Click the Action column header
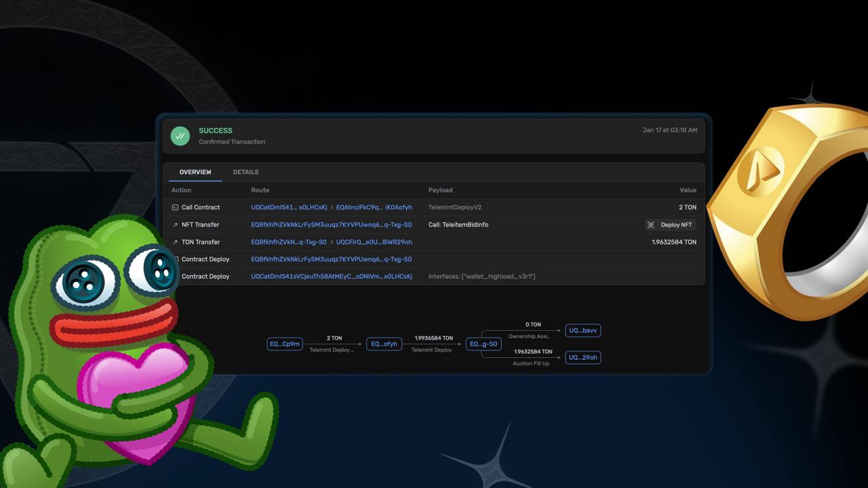The width and height of the screenshot is (868, 488). pyautogui.click(x=181, y=190)
